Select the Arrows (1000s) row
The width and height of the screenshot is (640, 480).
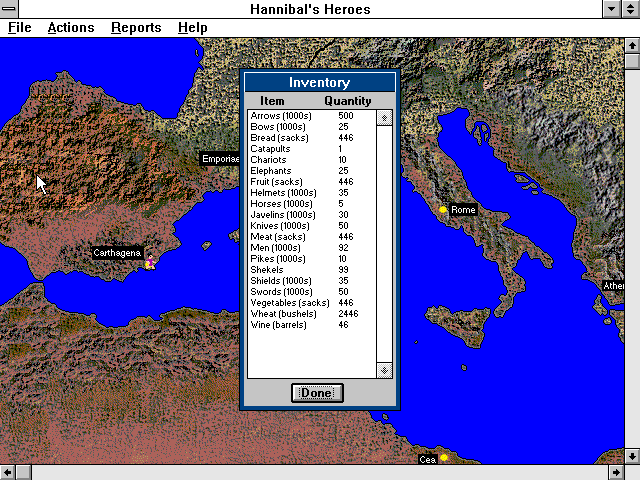click(x=311, y=116)
